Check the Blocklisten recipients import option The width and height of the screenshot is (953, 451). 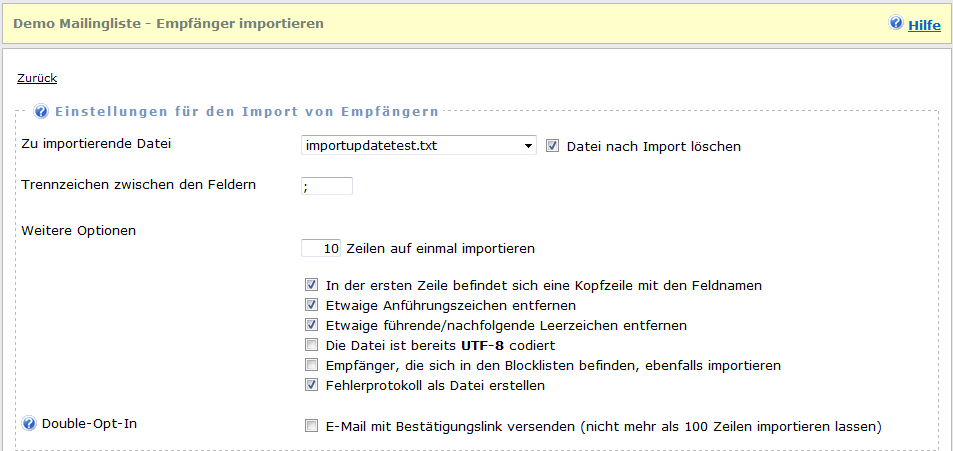312,365
